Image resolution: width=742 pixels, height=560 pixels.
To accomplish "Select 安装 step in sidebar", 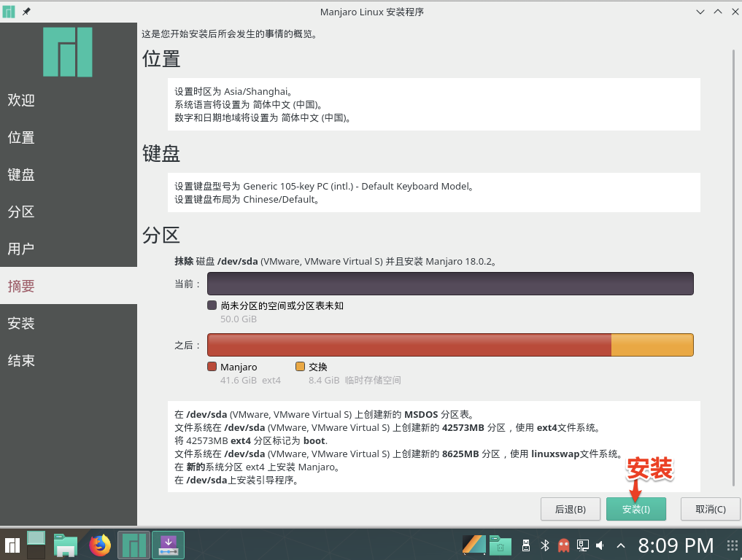I will (69, 323).
